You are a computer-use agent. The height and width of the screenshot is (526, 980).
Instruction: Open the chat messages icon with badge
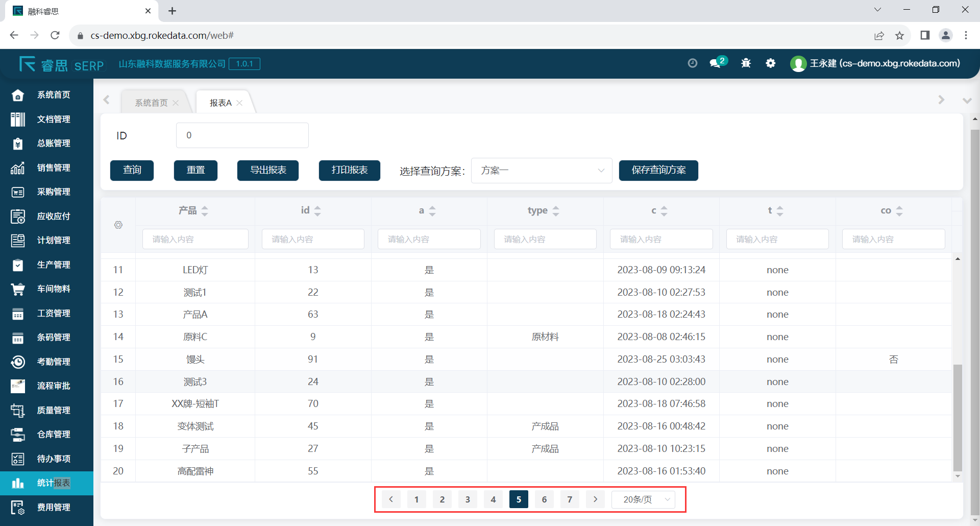click(716, 63)
